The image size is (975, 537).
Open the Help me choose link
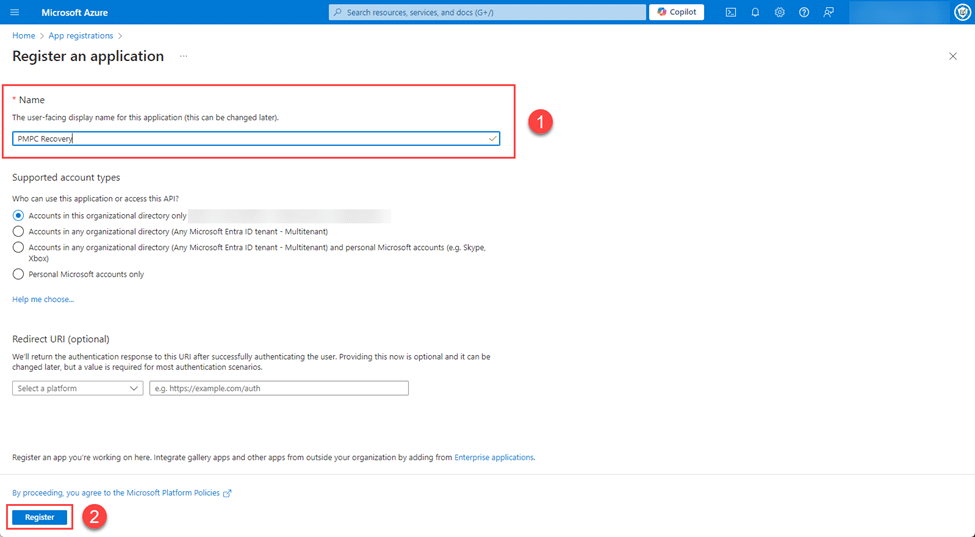click(43, 299)
